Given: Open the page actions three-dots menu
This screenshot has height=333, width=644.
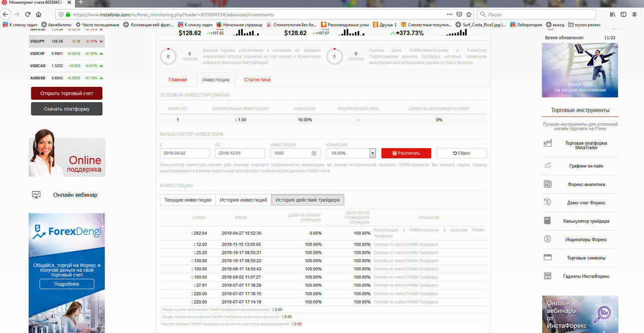Looking at the screenshot, I should [450, 14].
